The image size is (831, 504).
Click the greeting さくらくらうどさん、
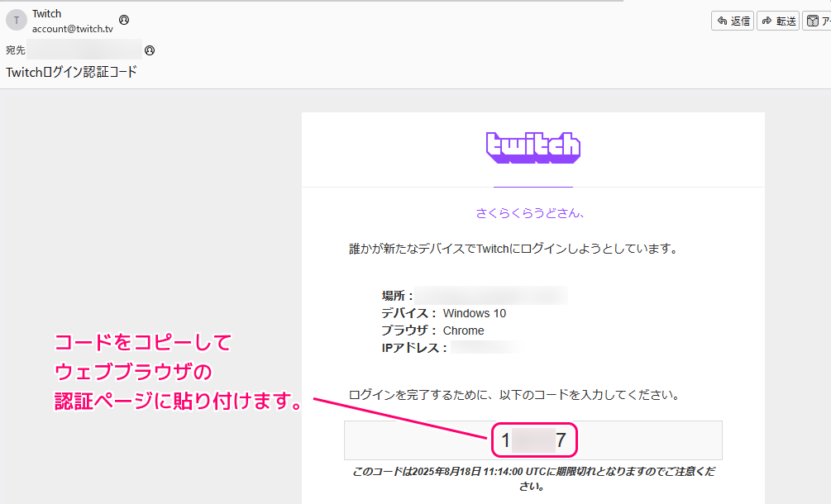click(530, 213)
